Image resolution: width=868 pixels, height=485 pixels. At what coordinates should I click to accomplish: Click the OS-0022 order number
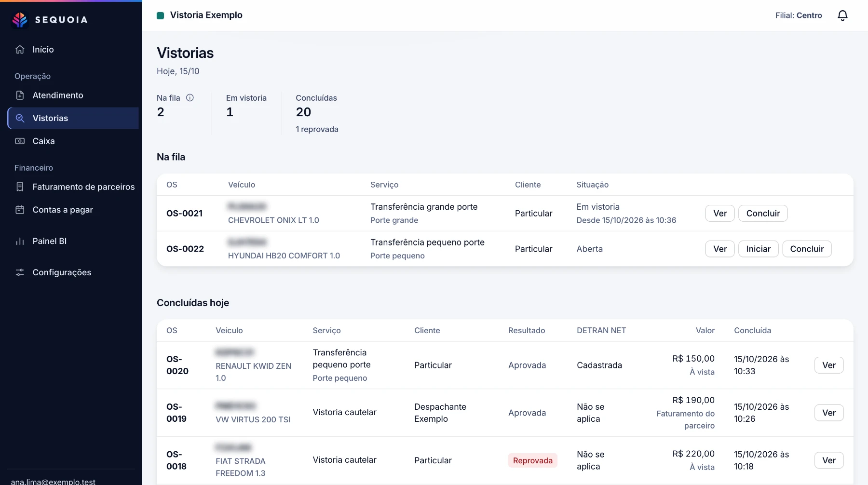click(x=185, y=249)
